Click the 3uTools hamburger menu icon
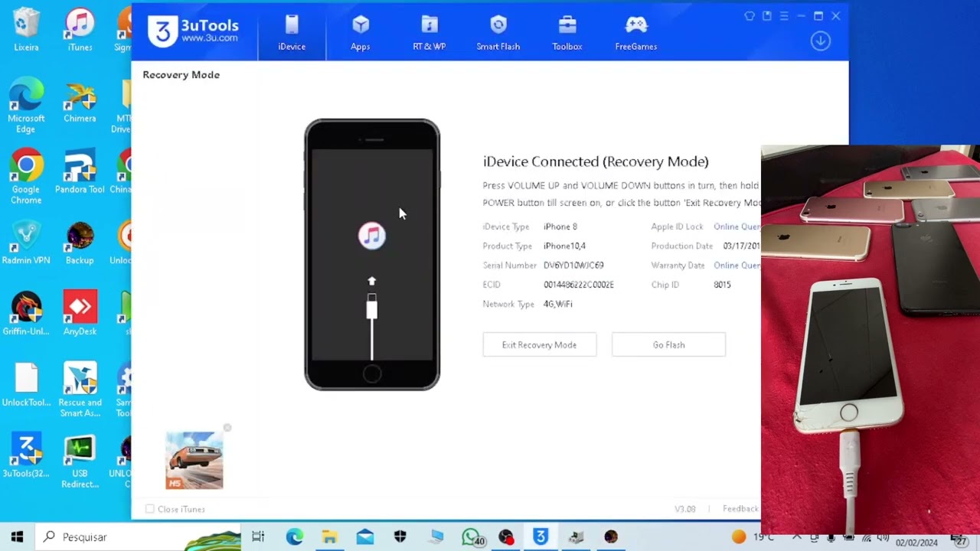Image resolution: width=980 pixels, height=551 pixels. point(784,16)
